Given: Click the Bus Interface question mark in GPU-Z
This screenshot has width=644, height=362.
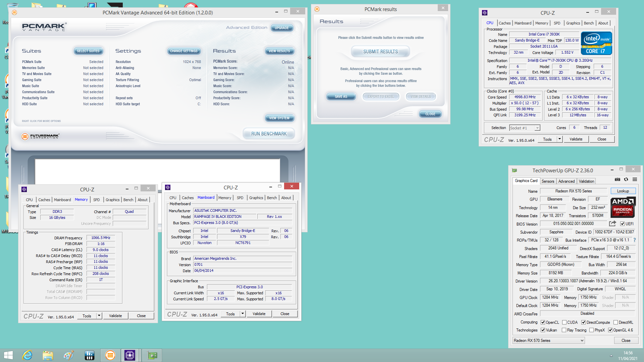Looking at the screenshot, I should click(x=634, y=240).
